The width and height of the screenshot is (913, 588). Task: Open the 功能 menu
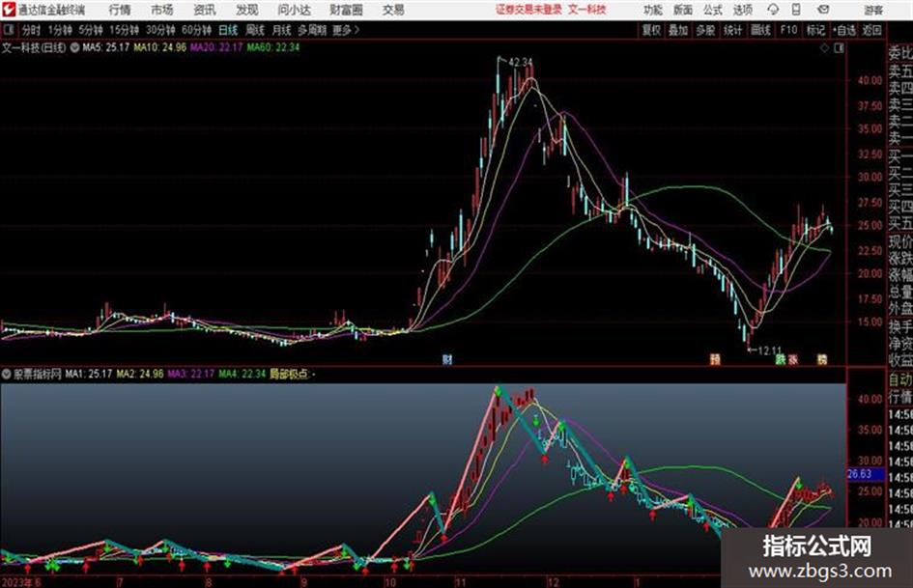point(653,10)
